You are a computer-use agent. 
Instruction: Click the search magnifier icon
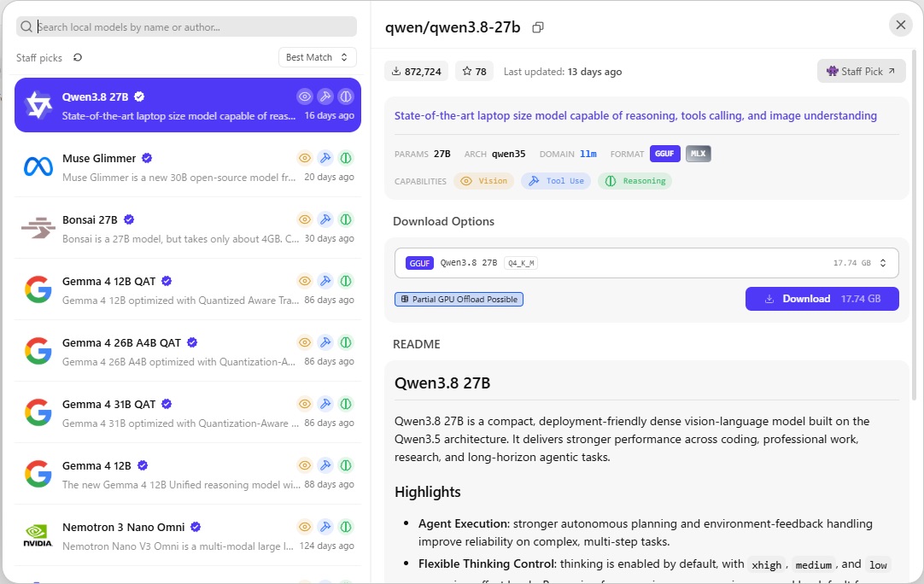[x=26, y=27]
